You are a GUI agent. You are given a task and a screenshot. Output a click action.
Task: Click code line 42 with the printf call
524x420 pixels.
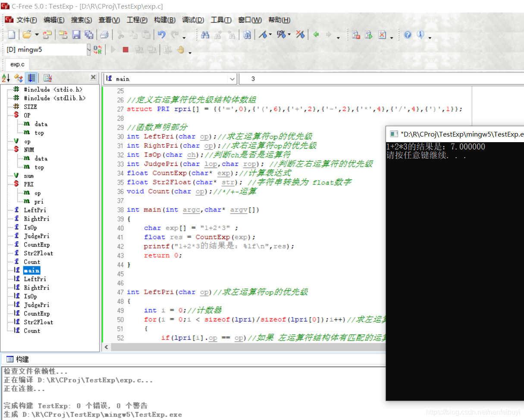click(219, 246)
